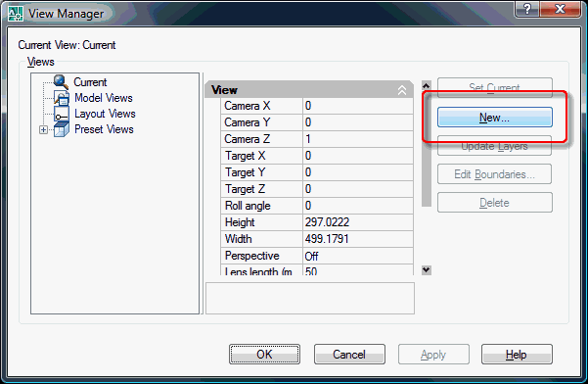Click the Preset Views cube icon

(61, 129)
